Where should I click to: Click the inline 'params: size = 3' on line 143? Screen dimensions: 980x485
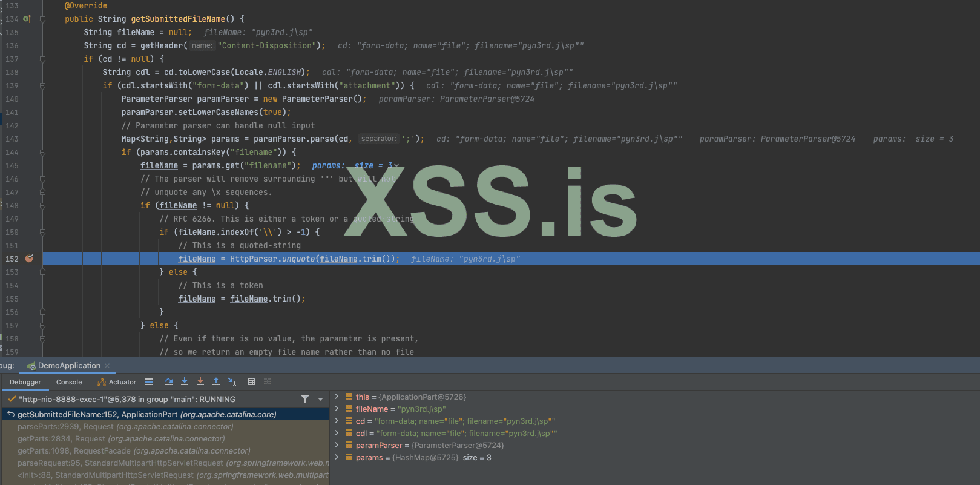pos(913,139)
